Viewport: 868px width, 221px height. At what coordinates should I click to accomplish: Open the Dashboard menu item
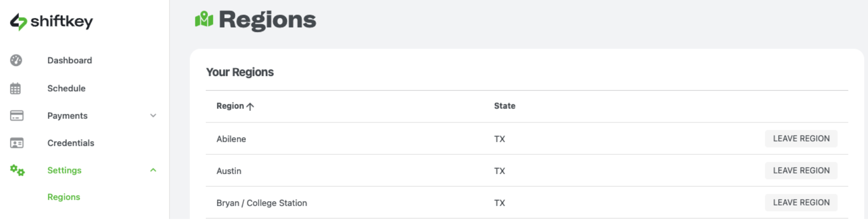(69, 60)
